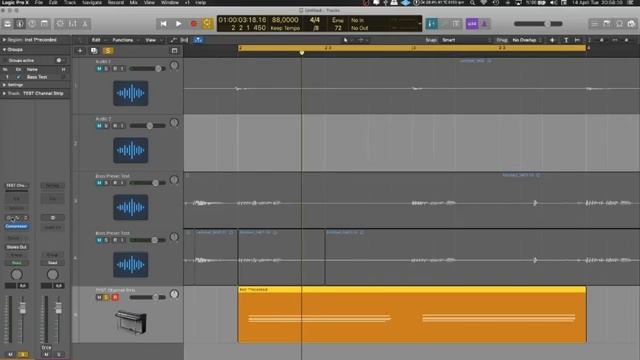Click the Stereo Out output slot
The height and width of the screenshot is (360, 640).
pyautogui.click(x=16, y=247)
